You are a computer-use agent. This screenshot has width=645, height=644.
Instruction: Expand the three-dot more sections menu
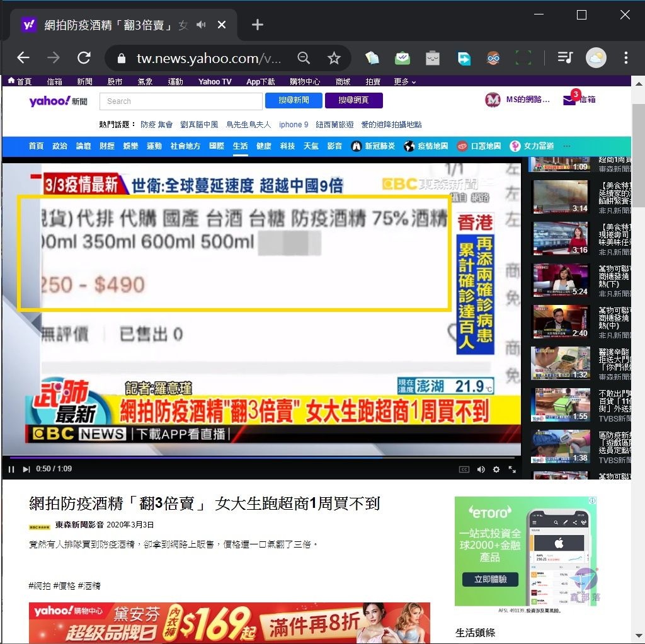(x=567, y=146)
